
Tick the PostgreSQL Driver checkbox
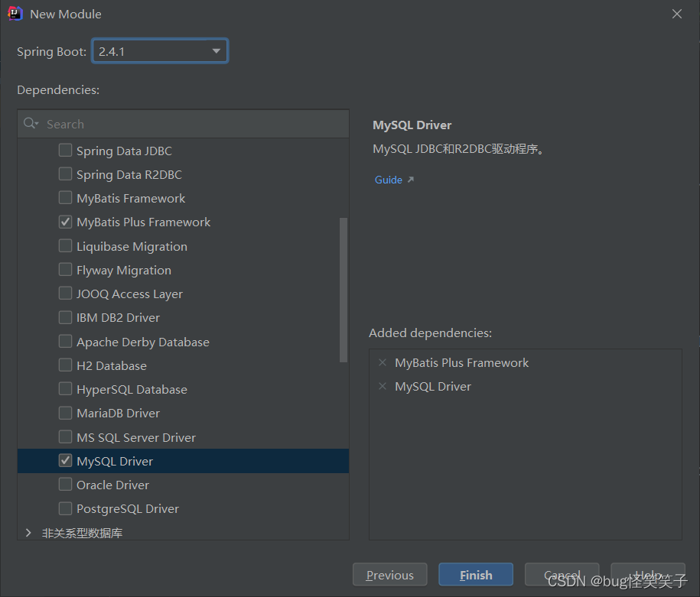[65, 508]
